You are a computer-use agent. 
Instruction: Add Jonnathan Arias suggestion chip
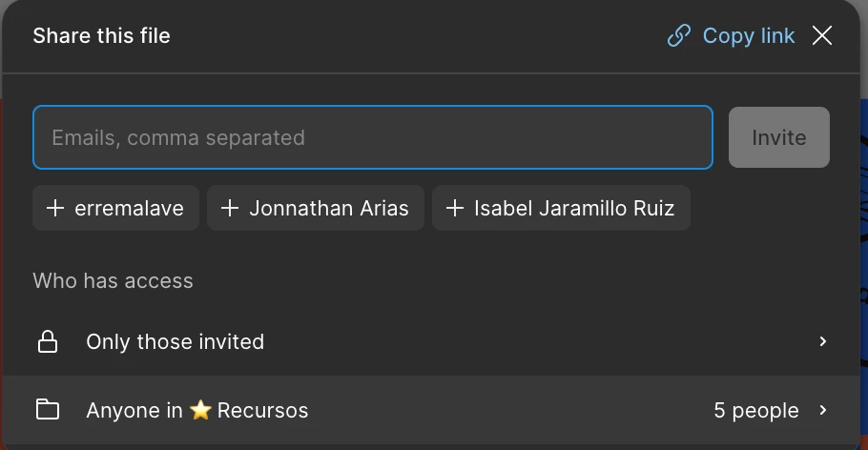(x=316, y=208)
